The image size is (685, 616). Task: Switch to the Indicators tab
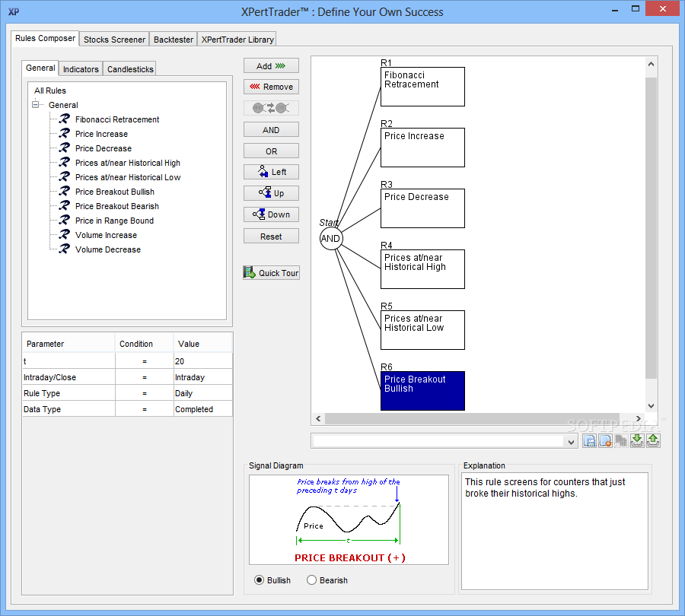[81, 69]
